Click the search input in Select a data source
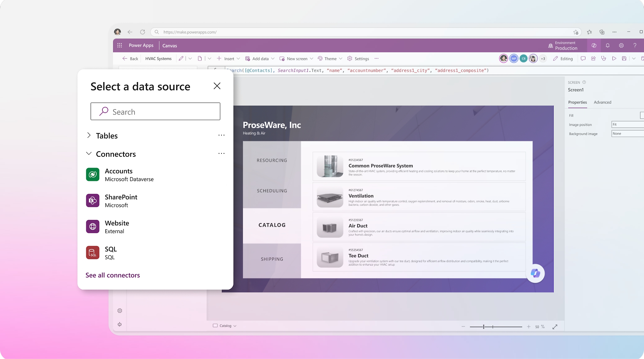Viewport: 644px width, 359px height. click(155, 111)
